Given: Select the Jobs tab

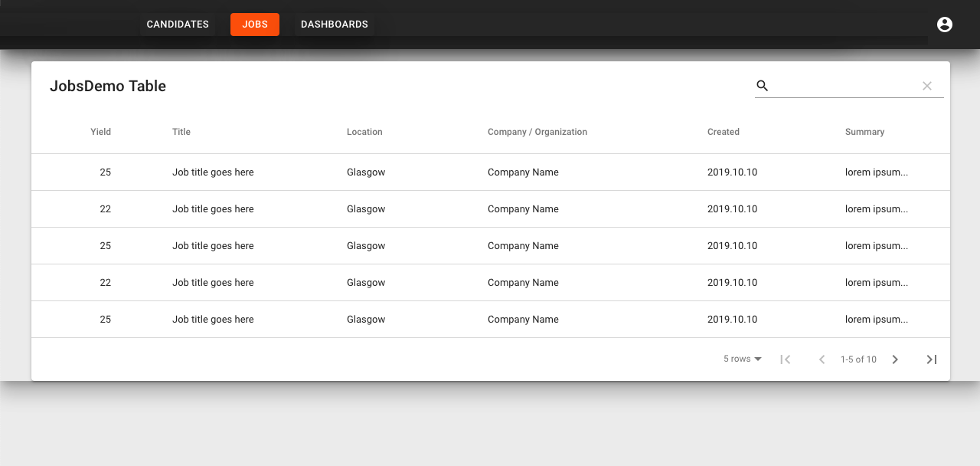Looking at the screenshot, I should pyautogui.click(x=255, y=25).
